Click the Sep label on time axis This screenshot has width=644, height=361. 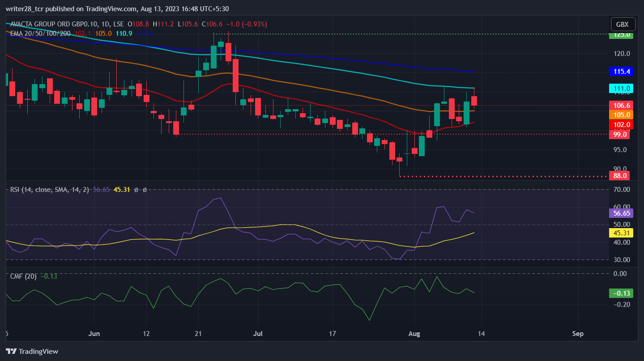click(x=578, y=334)
